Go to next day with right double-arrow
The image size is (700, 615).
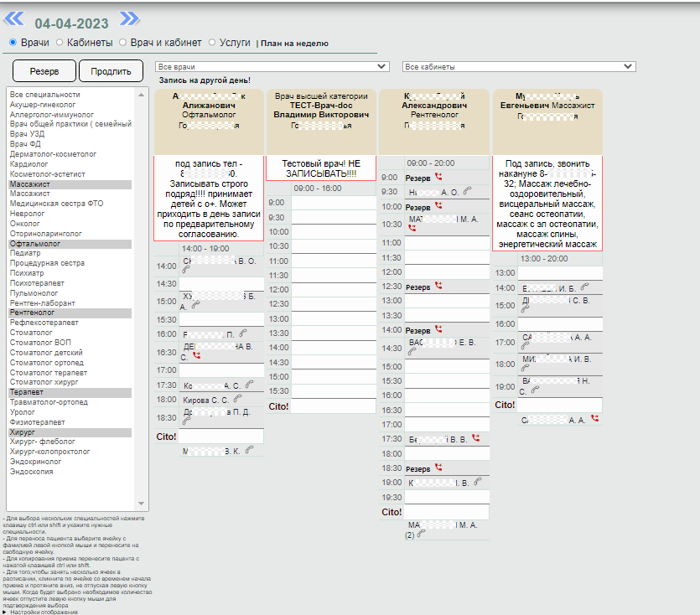point(129,18)
